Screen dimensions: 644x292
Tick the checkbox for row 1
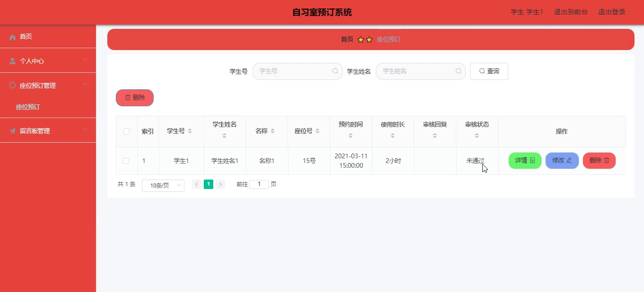click(126, 161)
